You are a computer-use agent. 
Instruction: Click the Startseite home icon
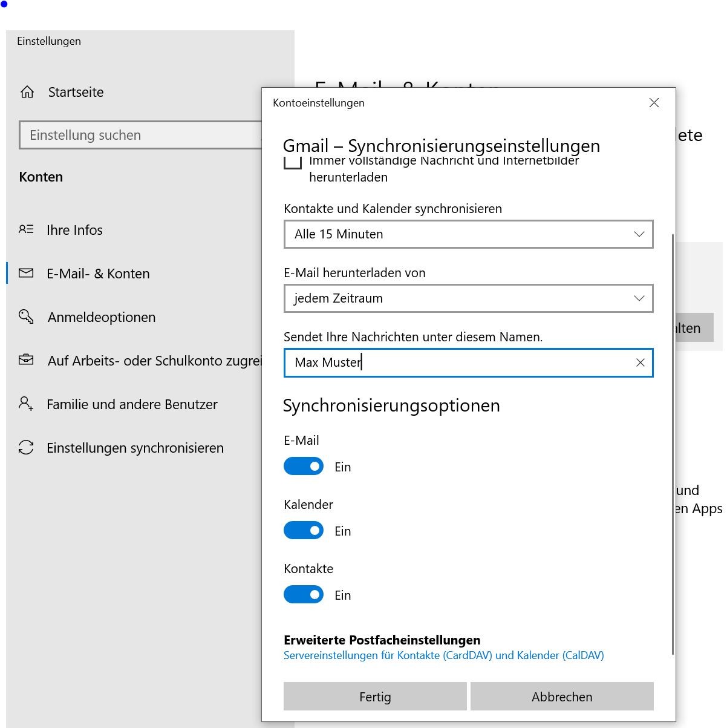pos(27,92)
